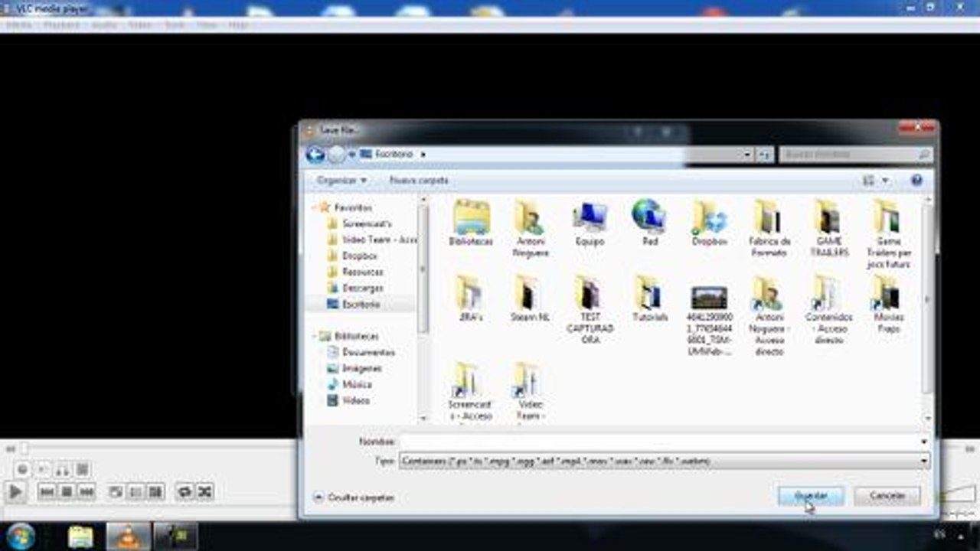
Task: Click the Nombre filename field
Action: click(x=664, y=442)
